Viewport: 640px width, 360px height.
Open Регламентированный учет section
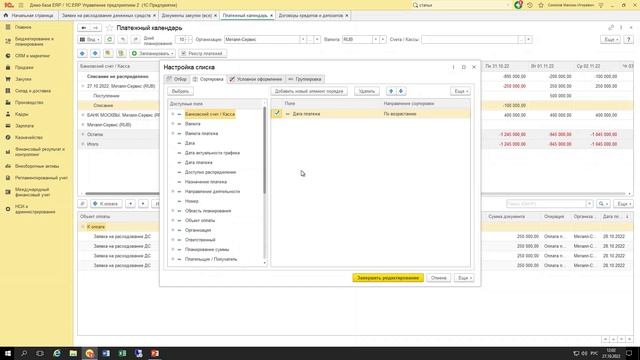(x=41, y=178)
